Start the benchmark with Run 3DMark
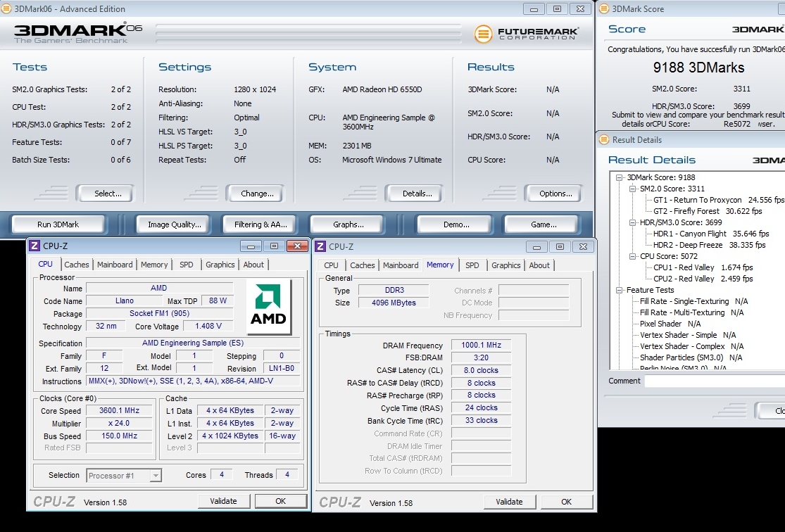The width and height of the screenshot is (785, 532). coord(58,224)
